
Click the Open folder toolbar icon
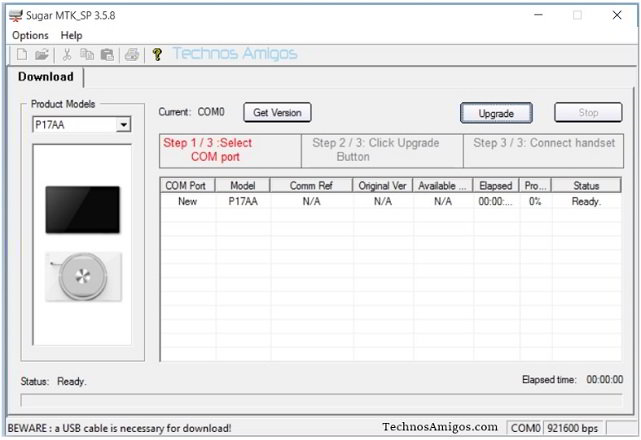(x=41, y=54)
